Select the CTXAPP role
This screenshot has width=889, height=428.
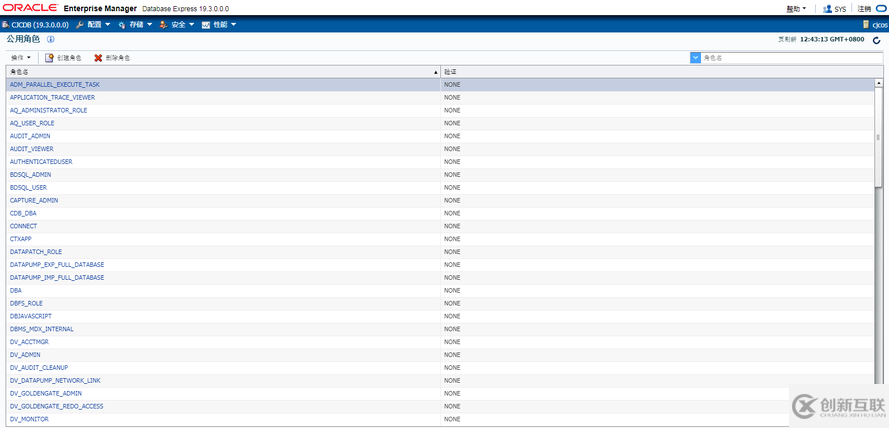pyautogui.click(x=21, y=239)
